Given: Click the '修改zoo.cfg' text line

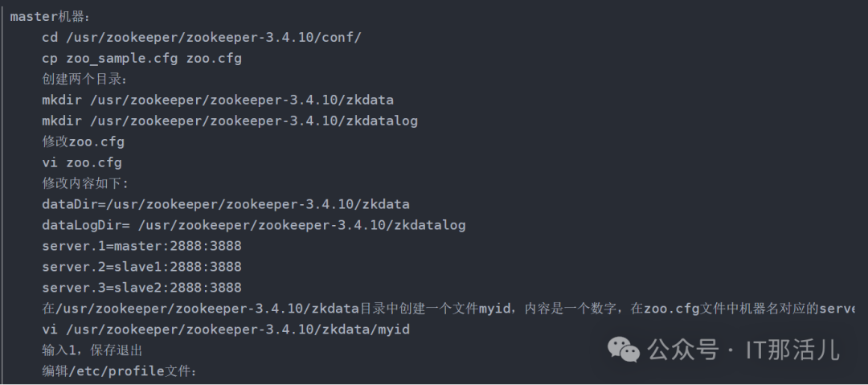Looking at the screenshot, I should (83, 141).
